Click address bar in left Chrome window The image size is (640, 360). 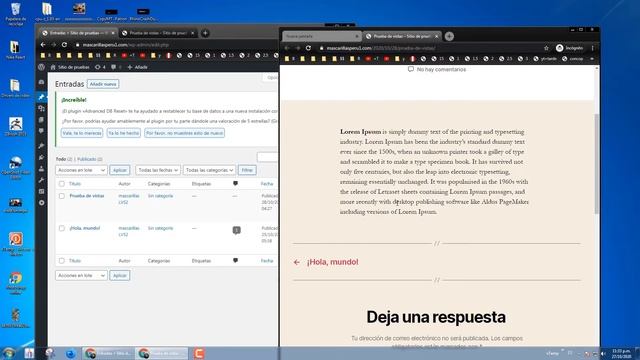[176, 44]
